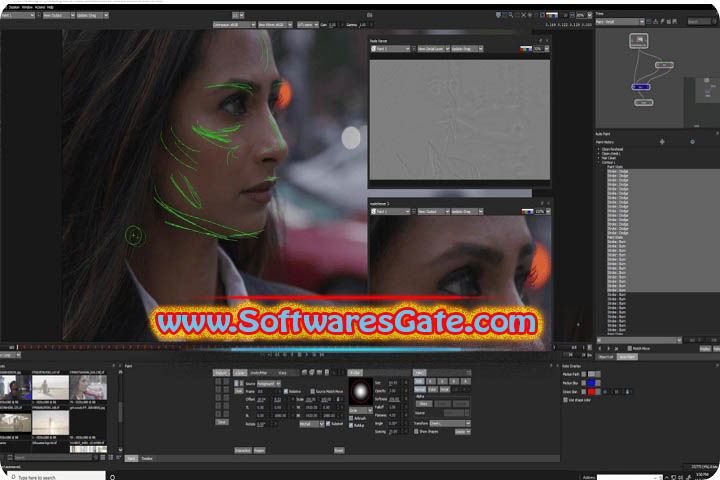Viewport: 720px width, 480px height.
Task: Open the View Detail Layer dropdown in Node Viewer
Action: (433, 49)
